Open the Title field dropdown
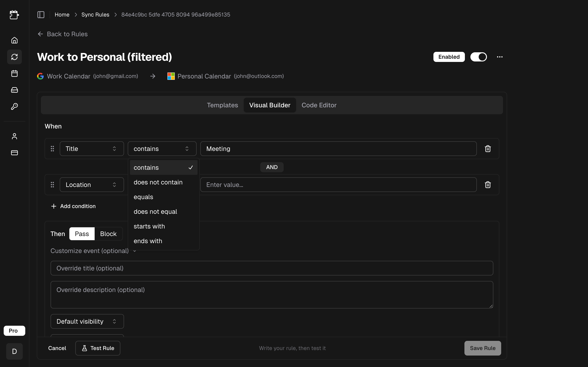The image size is (588, 367). (92, 149)
